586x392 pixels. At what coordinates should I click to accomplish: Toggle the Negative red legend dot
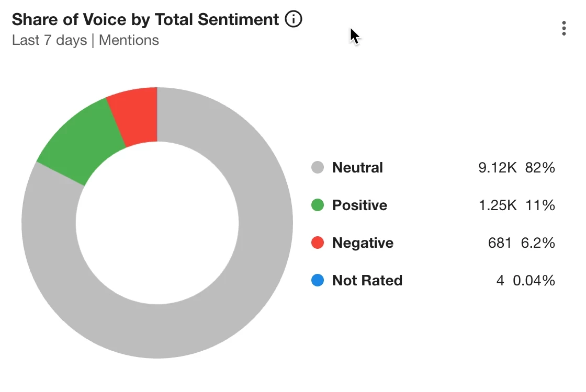318,243
